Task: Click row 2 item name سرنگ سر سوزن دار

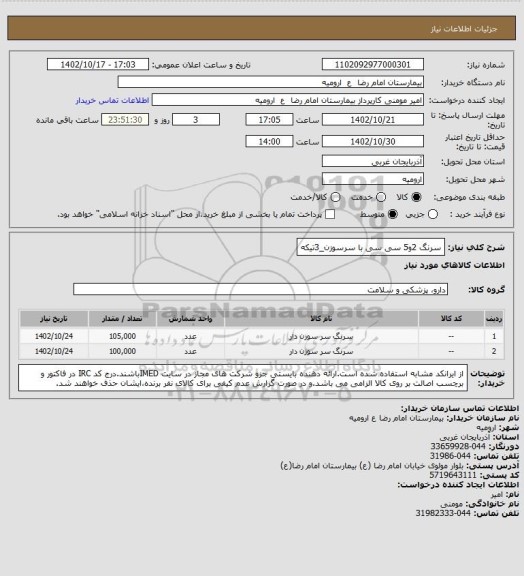Action: 321,352
